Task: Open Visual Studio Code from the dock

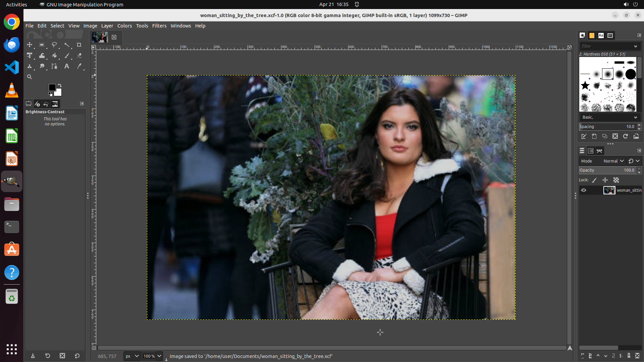Action: tap(12, 67)
